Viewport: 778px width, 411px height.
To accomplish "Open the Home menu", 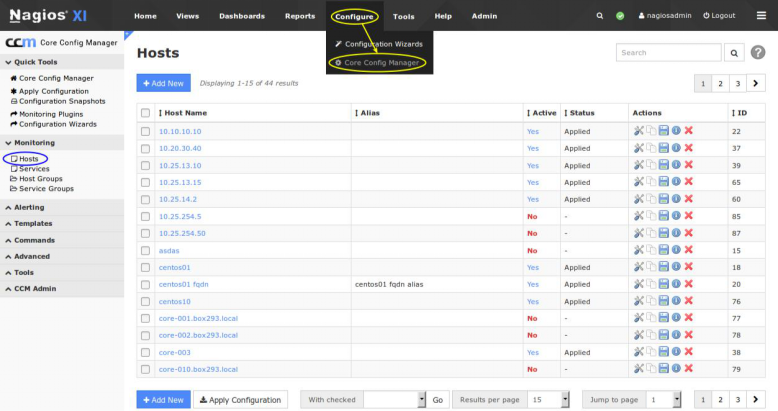I will pyautogui.click(x=145, y=16).
